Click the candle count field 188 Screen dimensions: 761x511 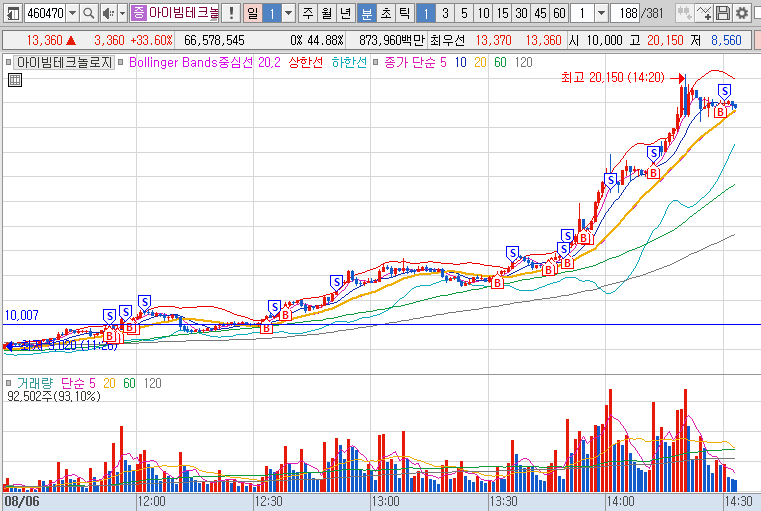(626, 13)
